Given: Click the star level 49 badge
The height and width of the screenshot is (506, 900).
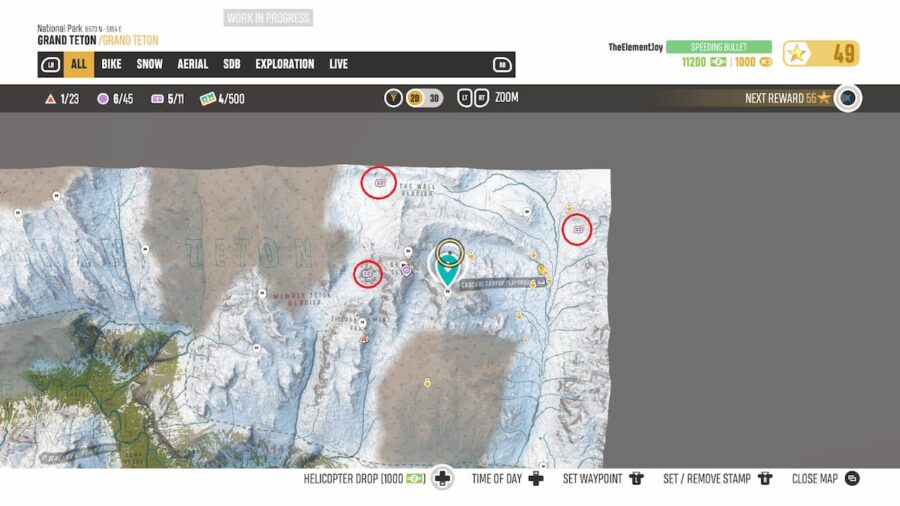Looking at the screenshot, I should 821,54.
